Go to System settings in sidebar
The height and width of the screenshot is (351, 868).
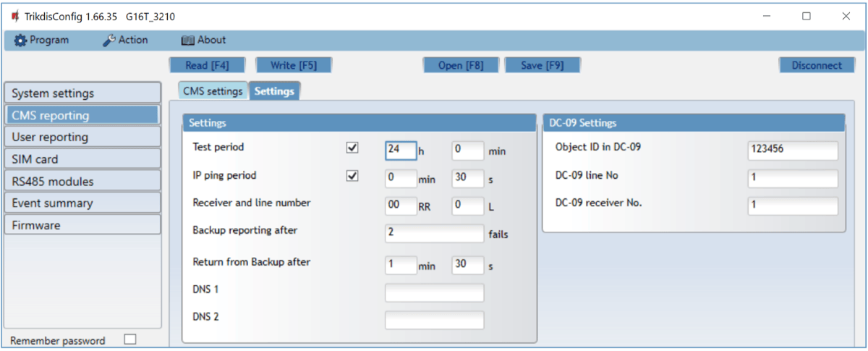[x=82, y=93]
